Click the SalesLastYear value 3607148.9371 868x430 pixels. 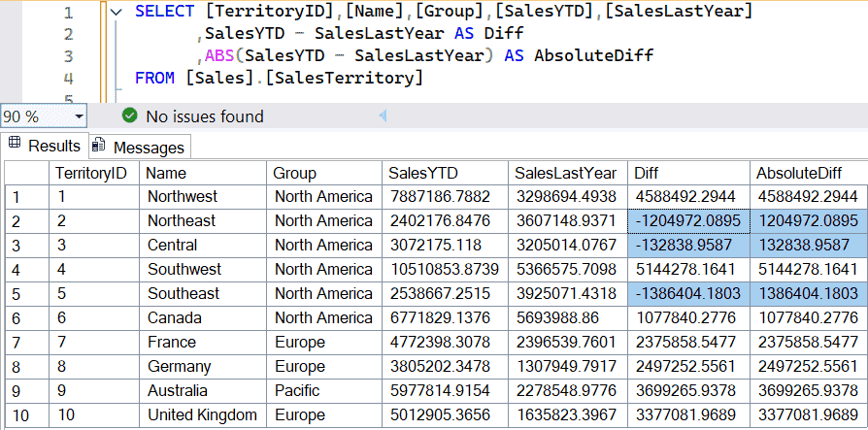[x=567, y=220]
